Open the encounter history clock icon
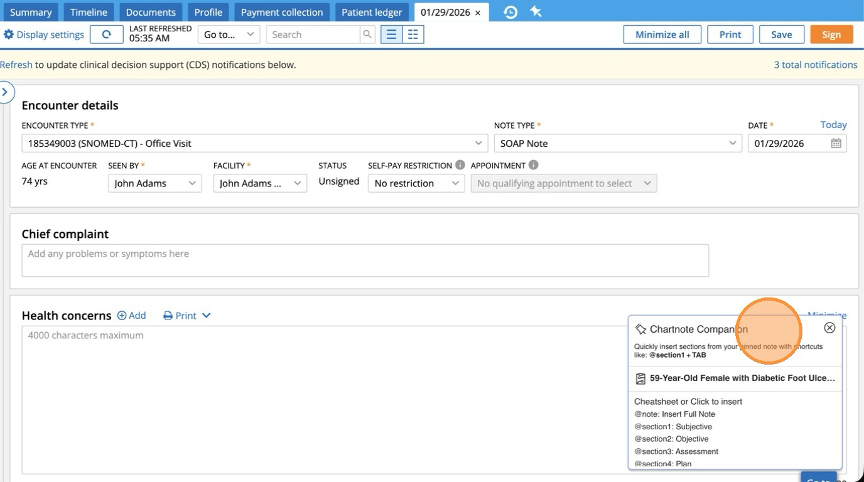The width and height of the screenshot is (864, 482). pyautogui.click(x=510, y=12)
